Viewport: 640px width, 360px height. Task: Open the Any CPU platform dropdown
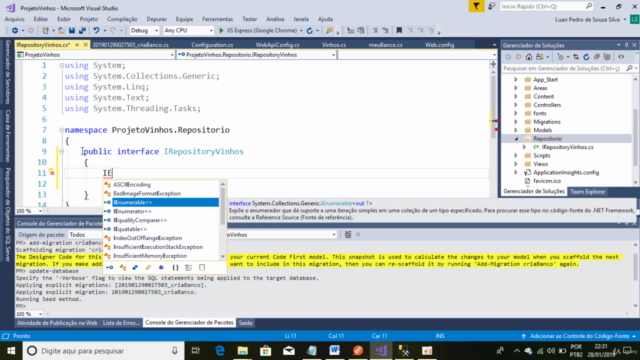coord(188,31)
